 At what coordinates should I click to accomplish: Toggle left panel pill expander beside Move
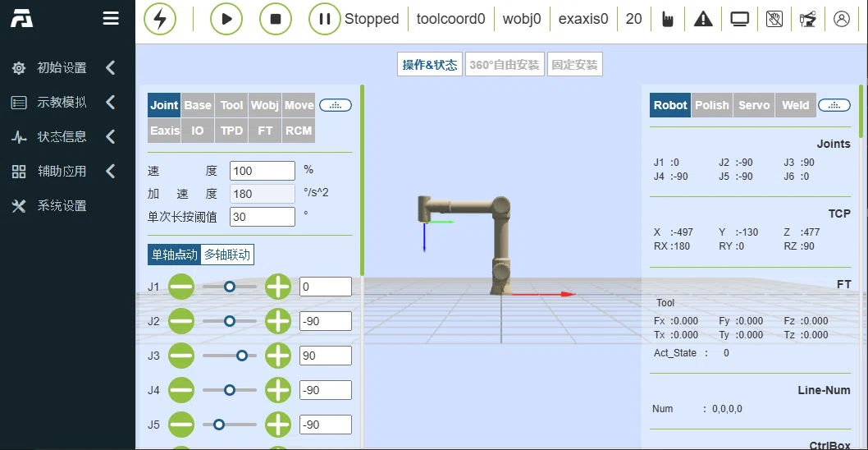point(336,105)
